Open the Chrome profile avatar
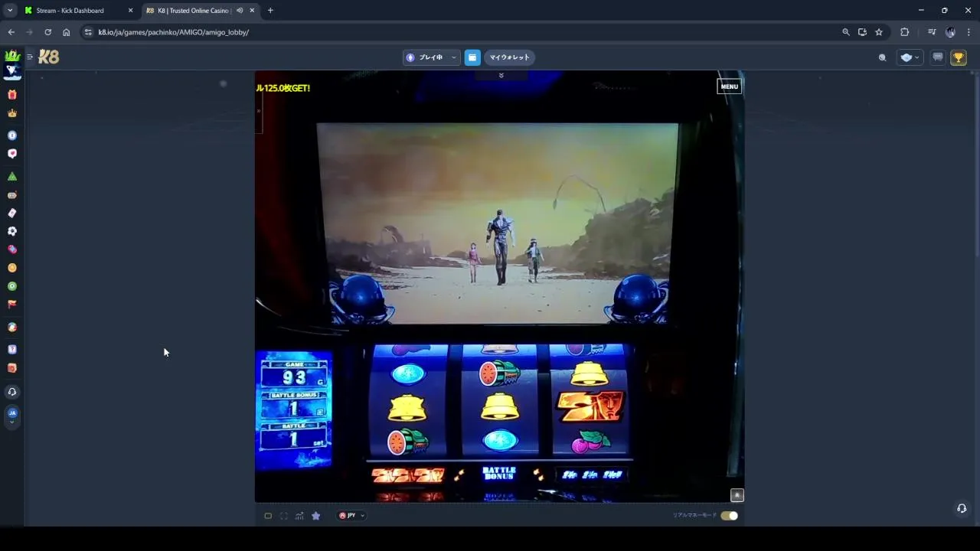Screen dimensions: 980x551 tap(950, 32)
